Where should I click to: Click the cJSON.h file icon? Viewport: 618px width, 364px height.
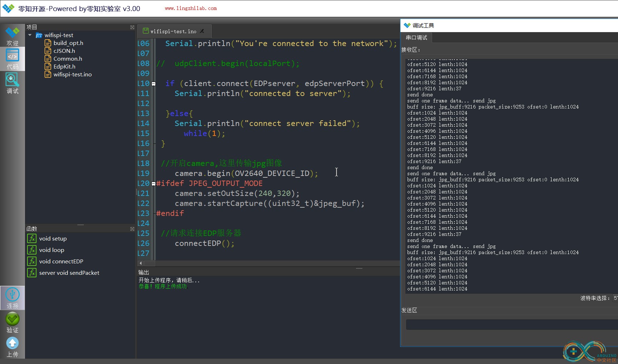point(48,51)
